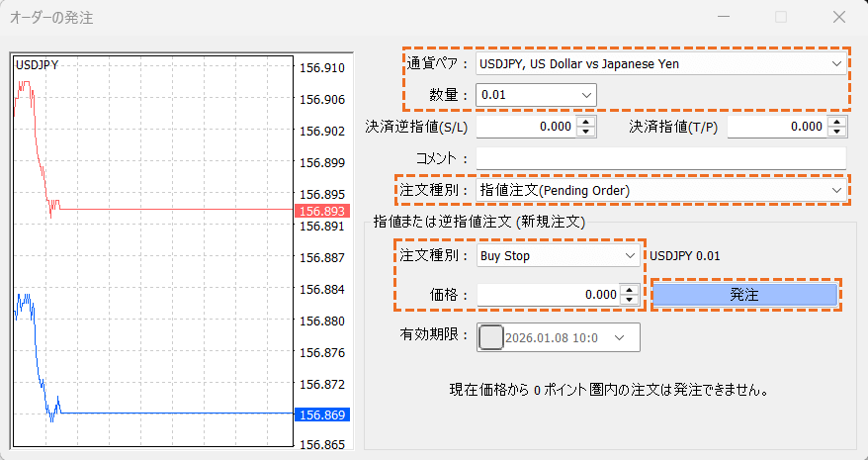Click the red 156.893 ask price label
Screen dimensions: 868x460
[322, 211]
